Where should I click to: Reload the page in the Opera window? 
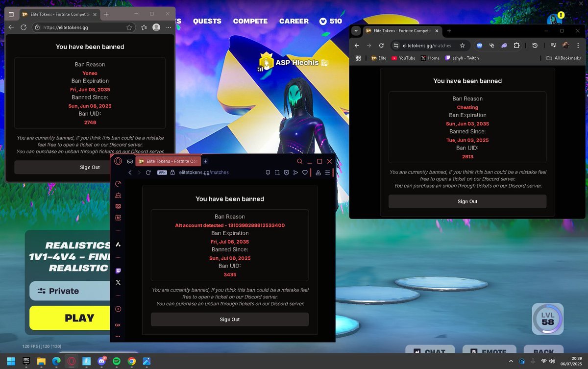148,172
